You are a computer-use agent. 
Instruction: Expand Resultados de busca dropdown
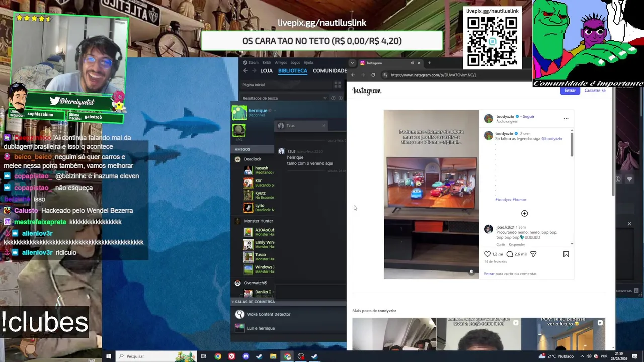coord(325,98)
